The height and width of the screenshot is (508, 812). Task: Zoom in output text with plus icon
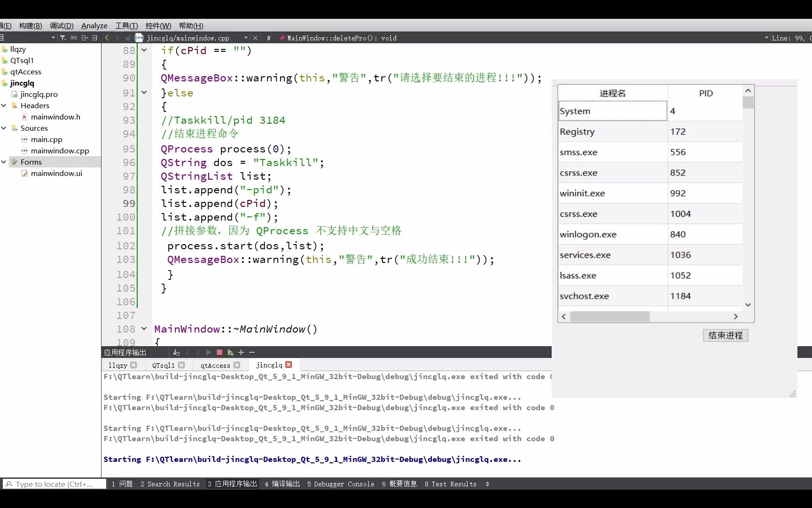(x=241, y=352)
